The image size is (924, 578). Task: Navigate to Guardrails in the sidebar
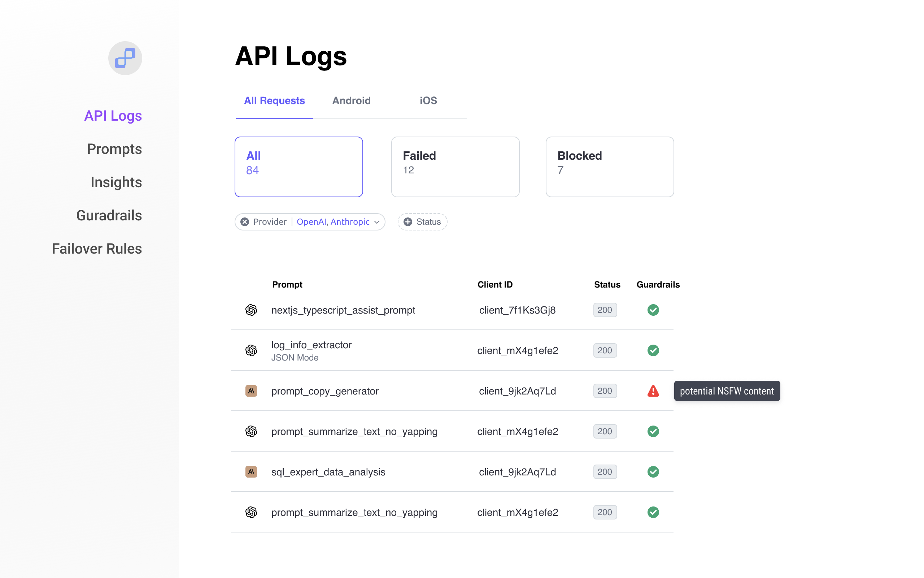pos(109,215)
